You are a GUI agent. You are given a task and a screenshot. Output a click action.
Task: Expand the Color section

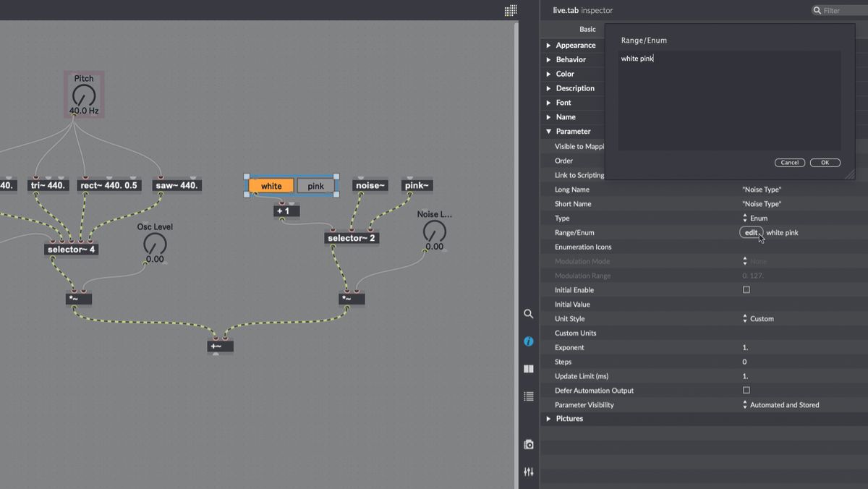[549, 74]
